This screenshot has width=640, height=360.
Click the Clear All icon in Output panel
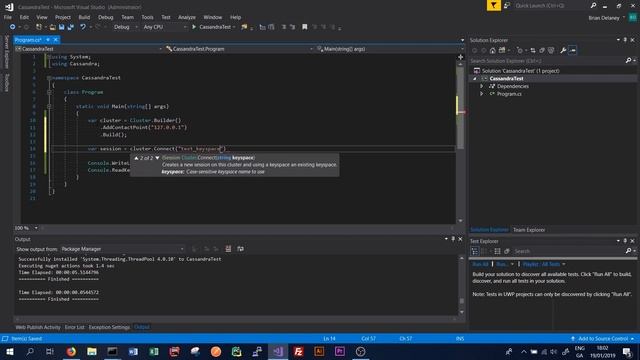pyautogui.click(x=228, y=249)
